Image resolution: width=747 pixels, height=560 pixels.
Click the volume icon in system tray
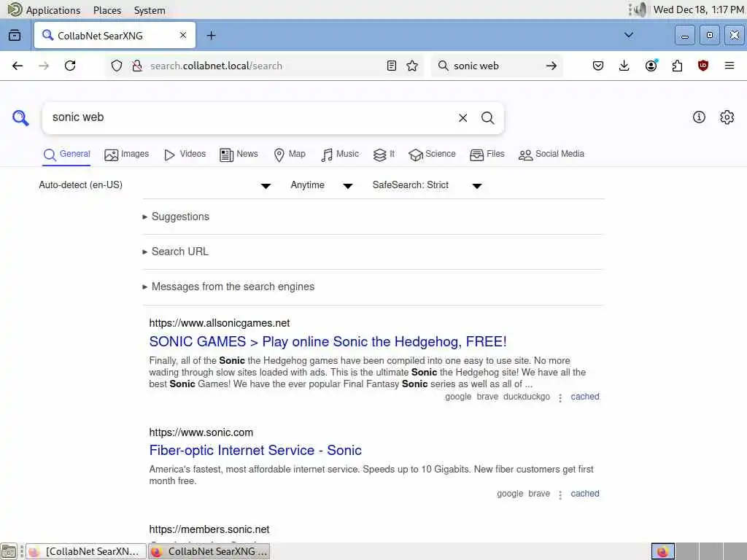pyautogui.click(x=641, y=9)
